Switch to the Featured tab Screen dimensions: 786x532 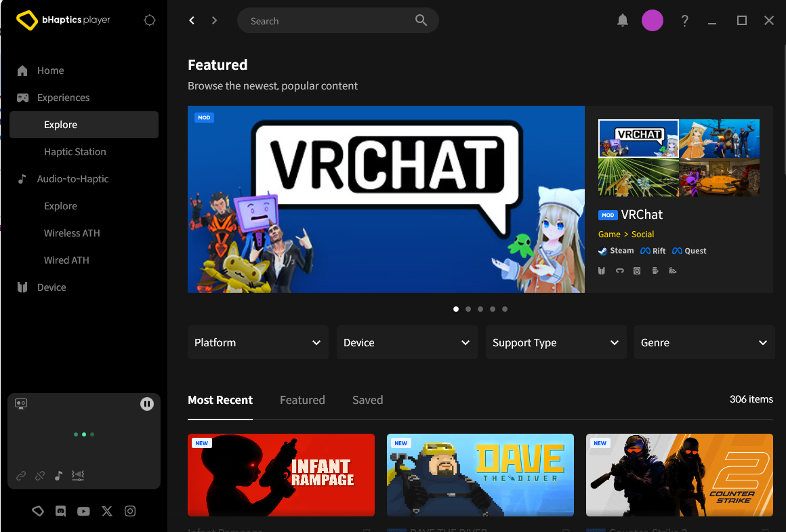pyautogui.click(x=302, y=400)
